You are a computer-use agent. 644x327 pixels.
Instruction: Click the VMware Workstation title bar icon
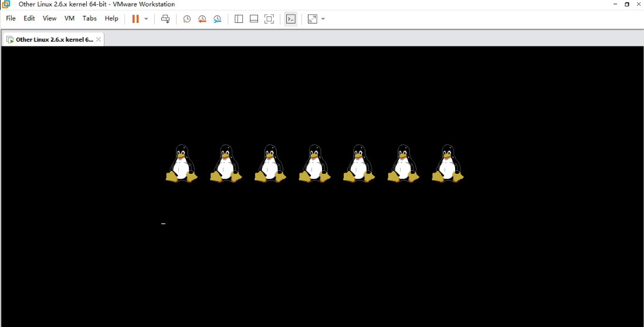point(6,5)
